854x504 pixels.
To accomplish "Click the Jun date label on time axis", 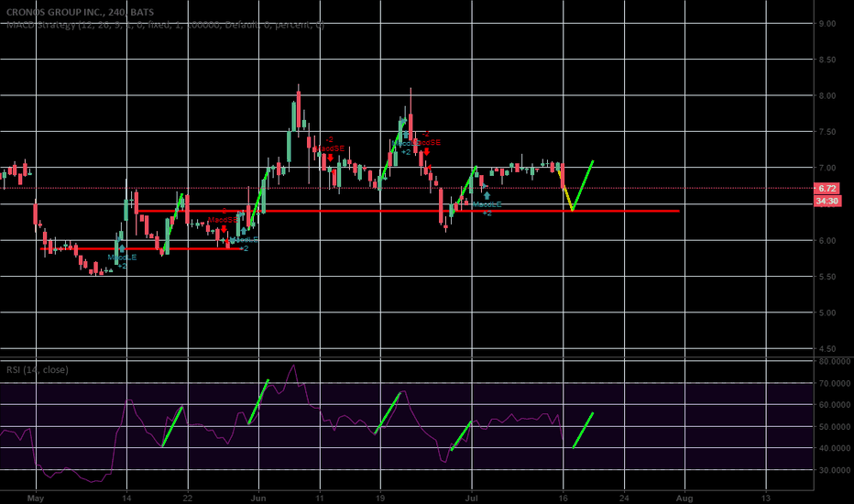I will pos(258,498).
